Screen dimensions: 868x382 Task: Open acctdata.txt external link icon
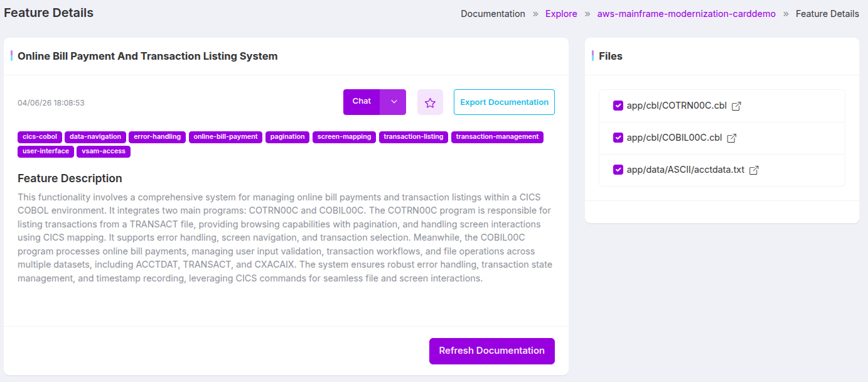tap(754, 170)
